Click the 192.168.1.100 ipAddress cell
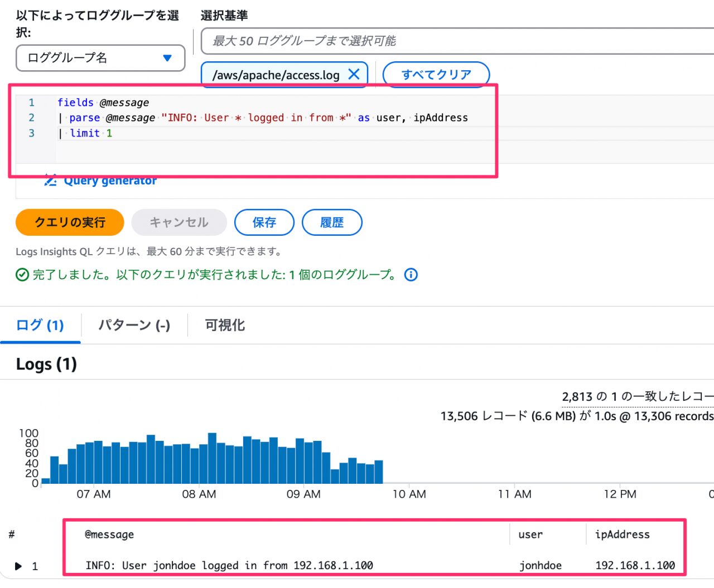This screenshot has height=588, width=714. (635, 565)
